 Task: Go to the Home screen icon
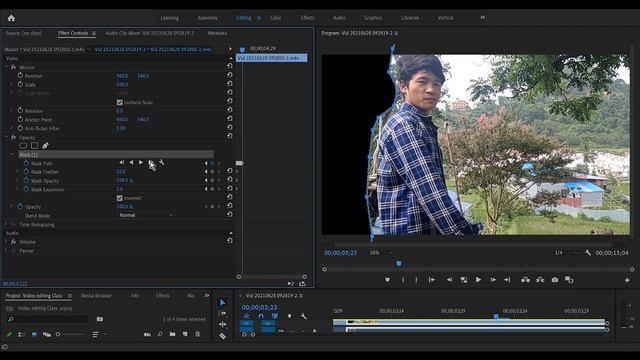coord(11,18)
